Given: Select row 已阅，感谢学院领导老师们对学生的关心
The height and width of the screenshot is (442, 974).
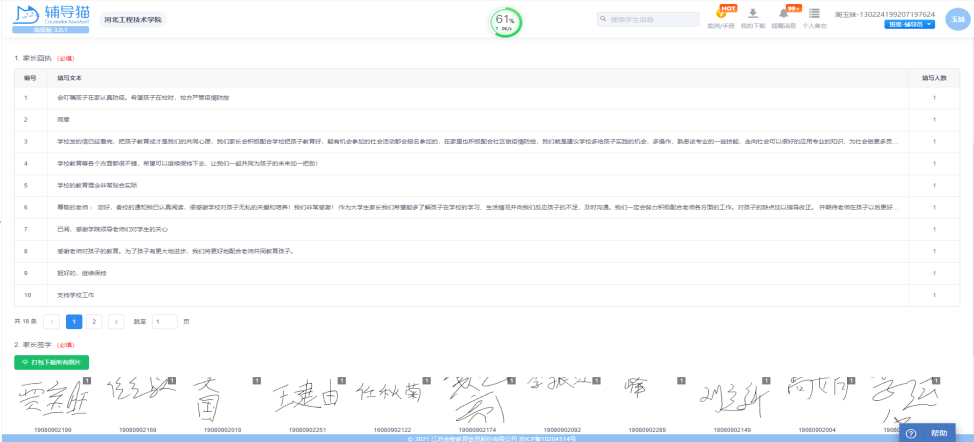Looking at the screenshot, I should [x=112, y=229].
